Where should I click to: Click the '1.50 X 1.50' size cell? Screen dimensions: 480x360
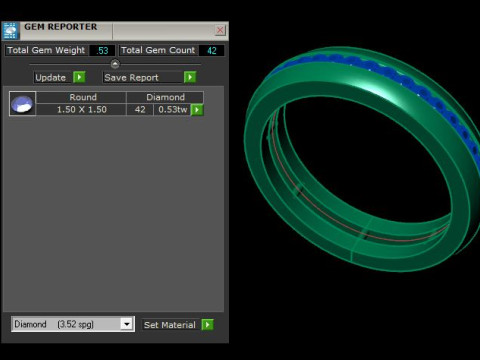pos(81,110)
